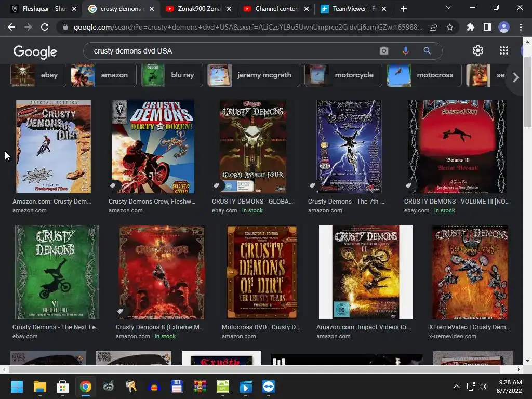Open the 7th Mission cover image
Screen dimensions: 532x399
349,146
